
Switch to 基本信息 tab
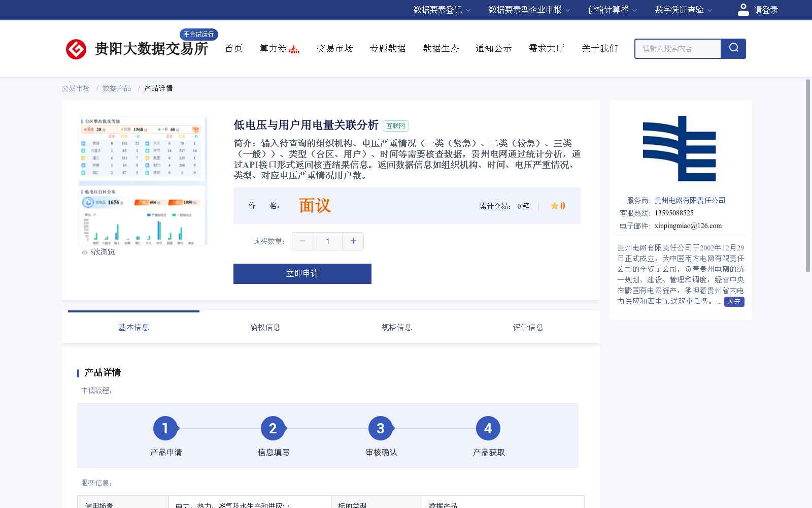(133, 327)
